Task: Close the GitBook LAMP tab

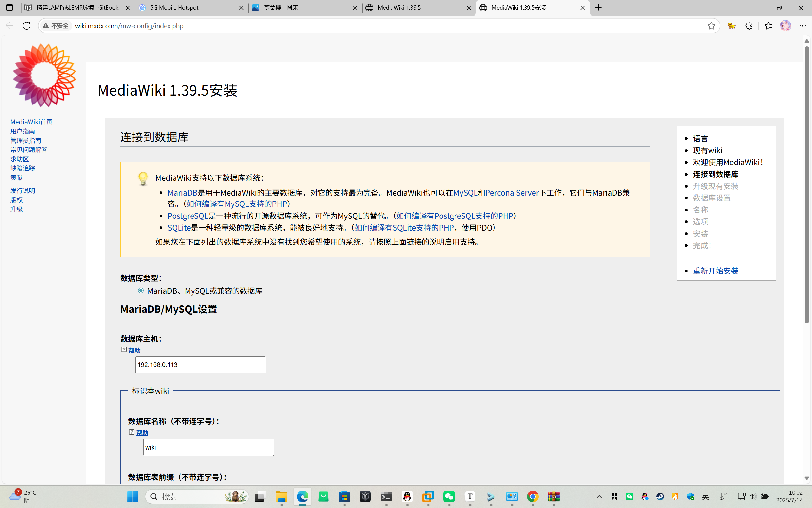Action: pos(128,8)
